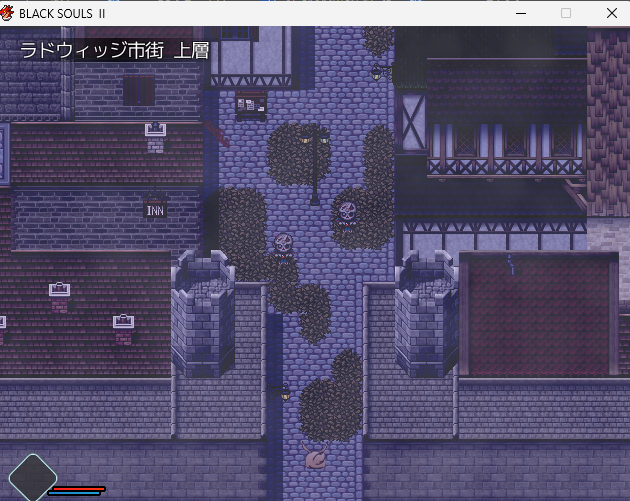This screenshot has width=630, height=501.
Task: Click the INN hanging sign
Action: point(155,208)
